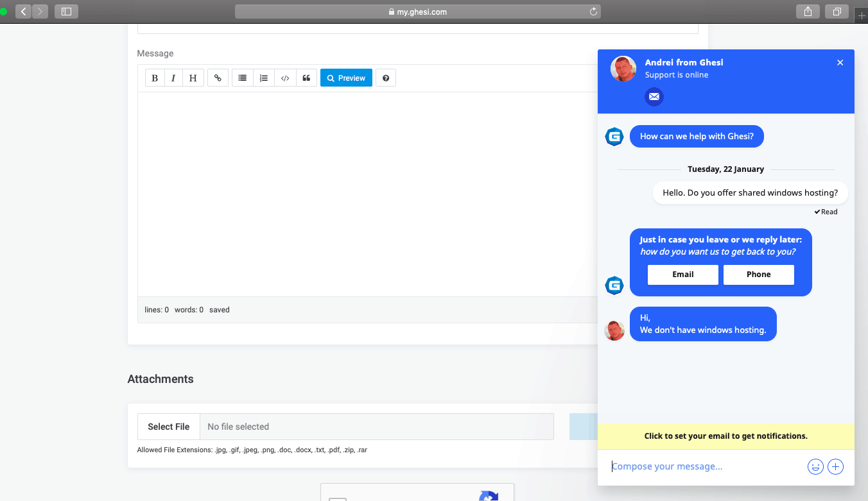868x501 pixels.
Task: Reload the page with the refresh icon
Action: pos(593,12)
